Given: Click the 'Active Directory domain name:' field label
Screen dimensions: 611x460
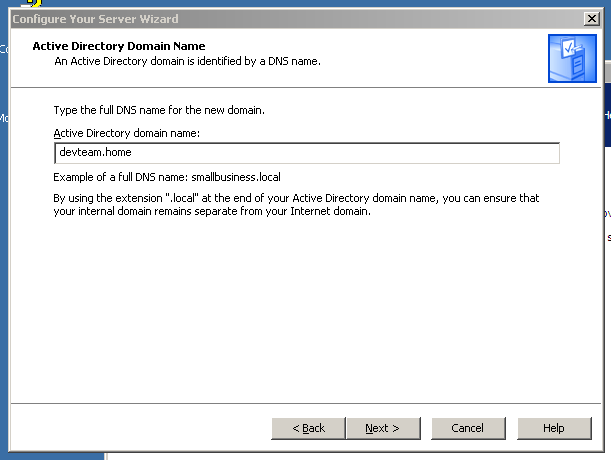Looking at the screenshot, I should click(127, 133).
